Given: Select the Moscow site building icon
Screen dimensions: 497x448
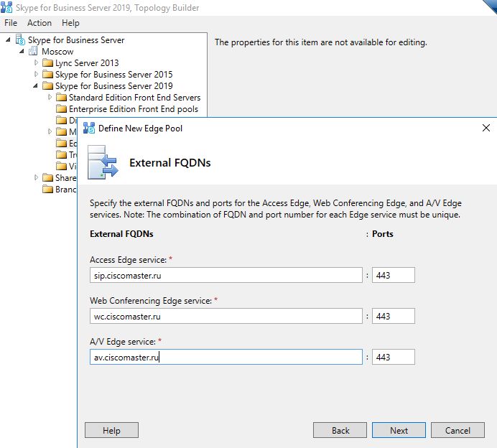Looking at the screenshot, I should [x=33, y=51].
